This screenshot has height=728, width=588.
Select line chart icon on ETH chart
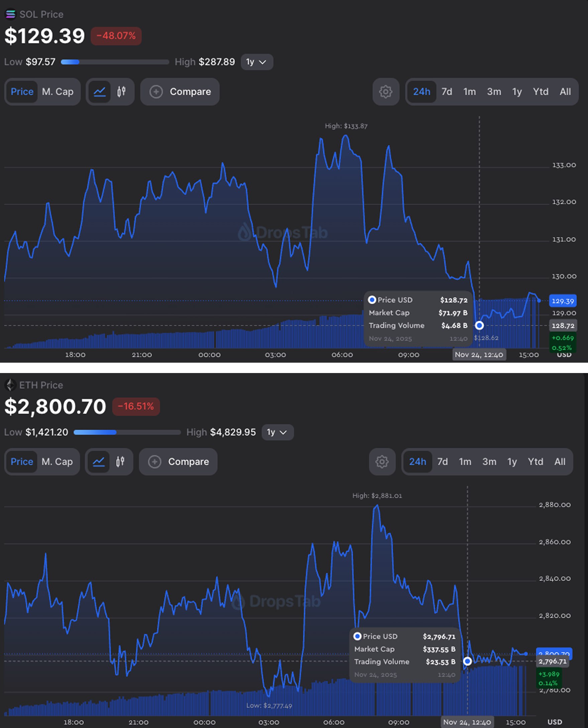point(99,462)
